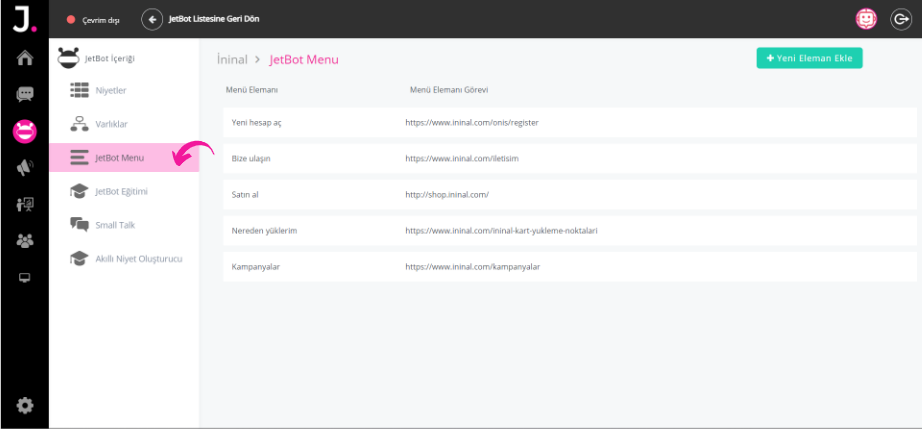This screenshot has width=922, height=429.
Task: Go to home via house icon
Action: pyautogui.click(x=25, y=58)
